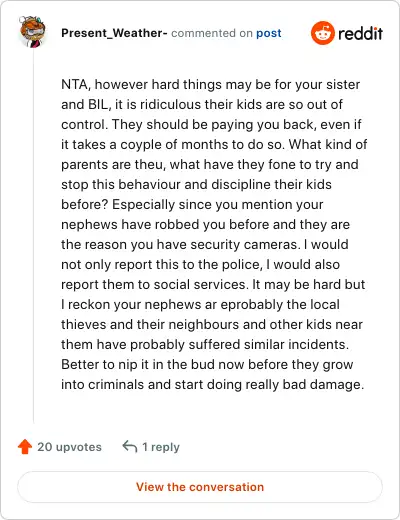Open the 1 reply link
Image resolution: width=400 pixels, height=520 pixels.
click(x=161, y=447)
